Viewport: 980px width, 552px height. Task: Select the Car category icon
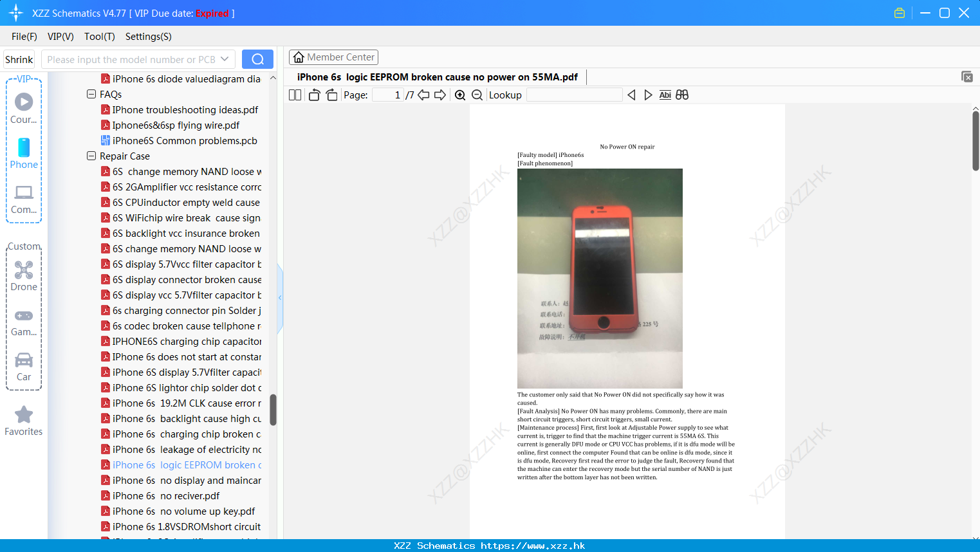click(x=24, y=367)
